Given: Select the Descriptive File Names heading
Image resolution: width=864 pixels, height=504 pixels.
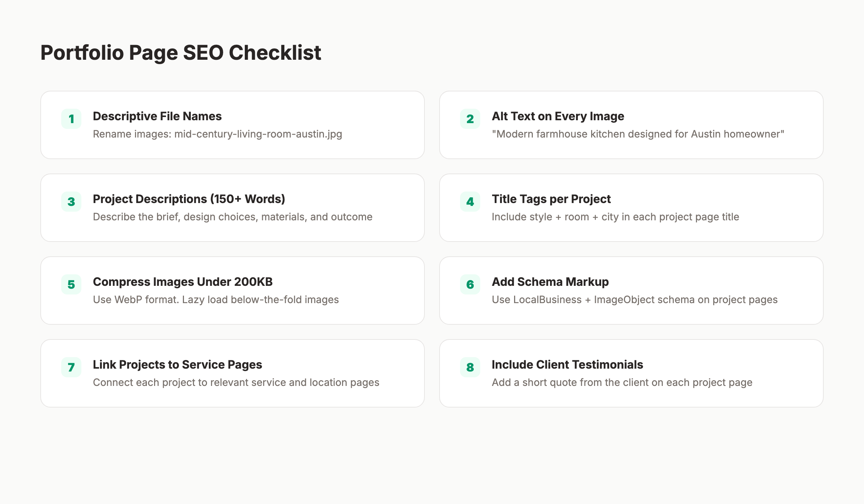Looking at the screenshot, I should (x=157, y=116).
